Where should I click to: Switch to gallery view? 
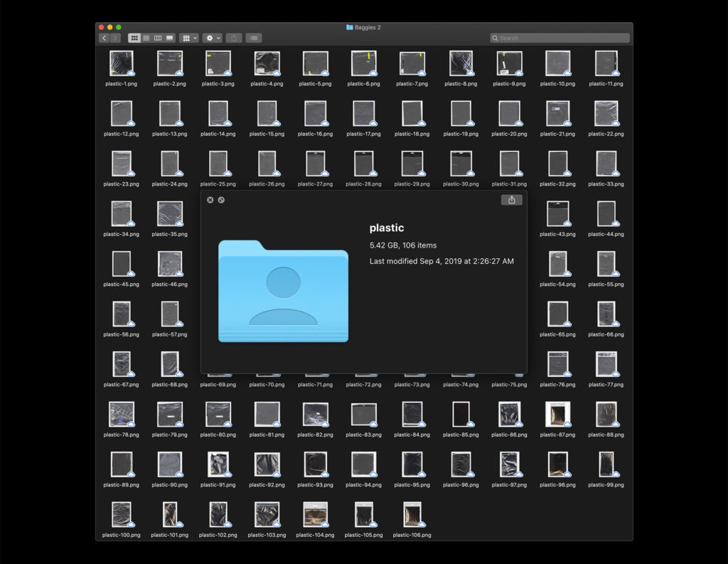170,38
